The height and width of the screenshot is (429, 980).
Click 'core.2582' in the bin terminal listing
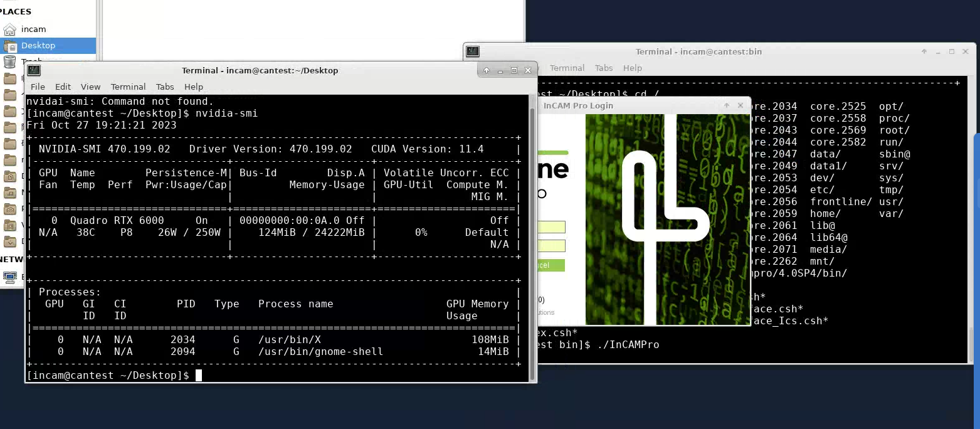pyautogui.click(x=838, y=142)
